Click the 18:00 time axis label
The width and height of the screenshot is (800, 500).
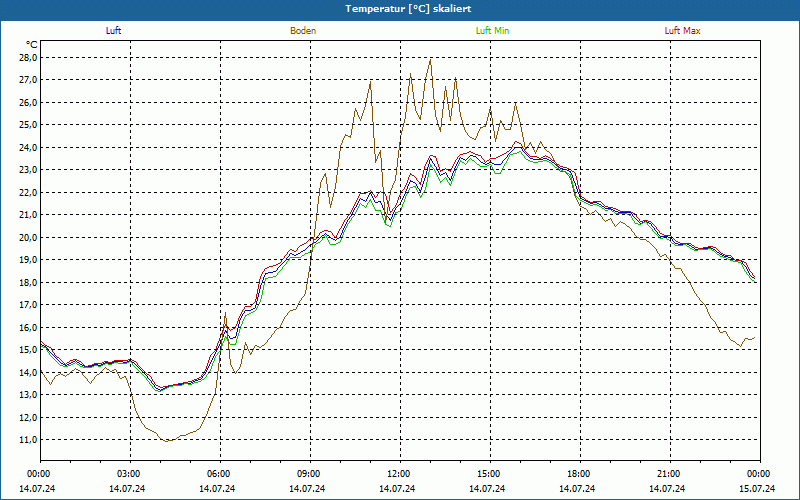tap(578, 474)
